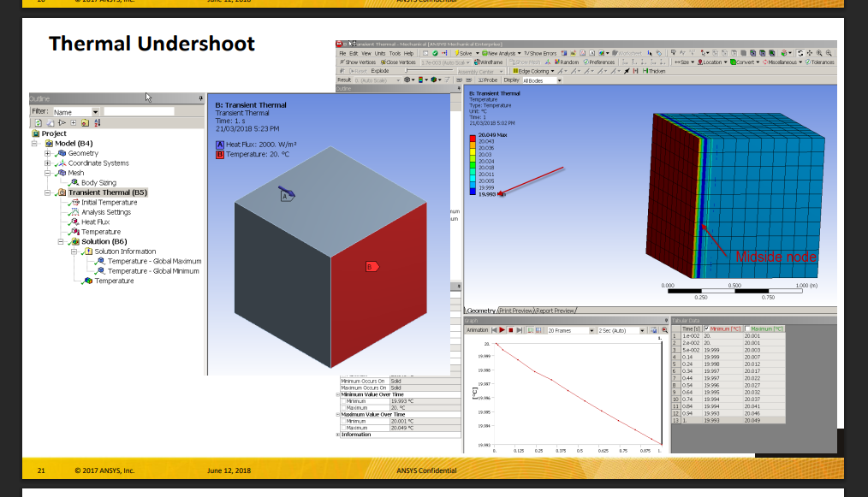Open the Location toolbar dropdown

[712, 62]
